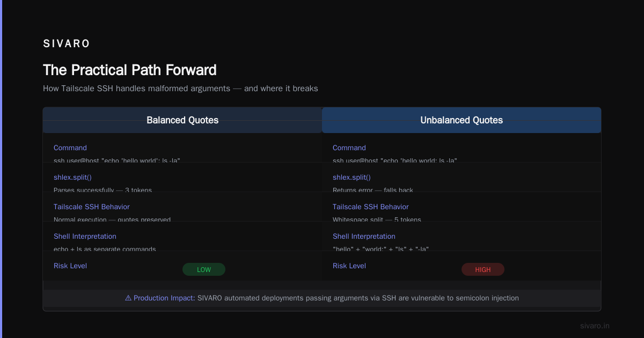
Task: Click the "hello" + "world;" token breakdown text
Action: point(380,249)
